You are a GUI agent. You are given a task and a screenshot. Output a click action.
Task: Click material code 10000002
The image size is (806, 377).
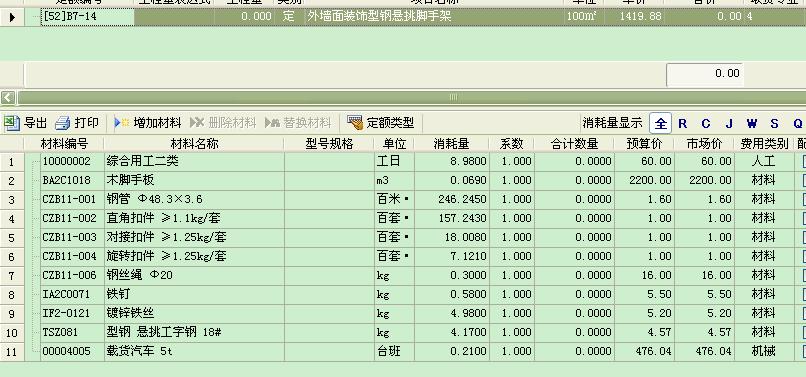tap(66, 161)
